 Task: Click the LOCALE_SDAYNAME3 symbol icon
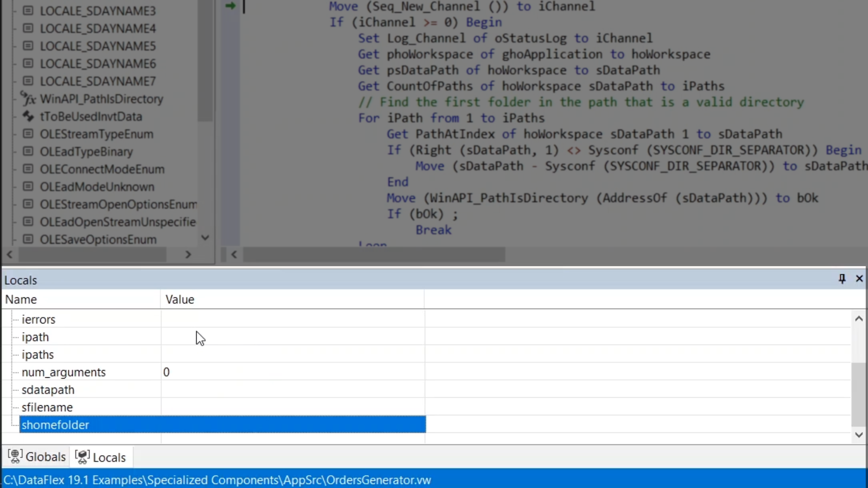click(28, 10)
